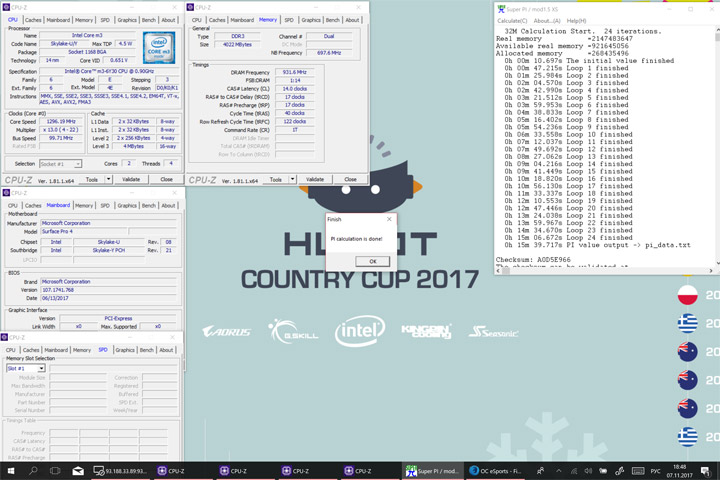Switch to the OC eSports browser taskbar button
Viewport: 720px width, 480px height.
click(x=495, y=471)
